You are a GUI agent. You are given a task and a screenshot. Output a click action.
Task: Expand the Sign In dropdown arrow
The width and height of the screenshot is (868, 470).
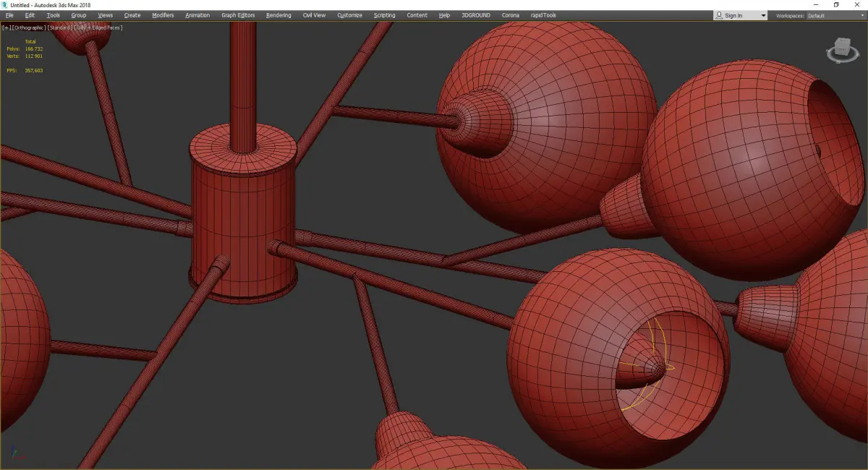(763, 15)
